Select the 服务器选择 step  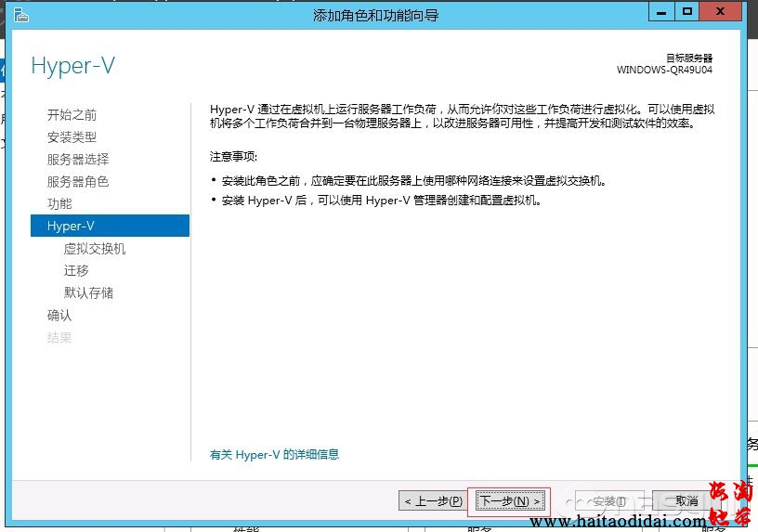click(78, 160)
